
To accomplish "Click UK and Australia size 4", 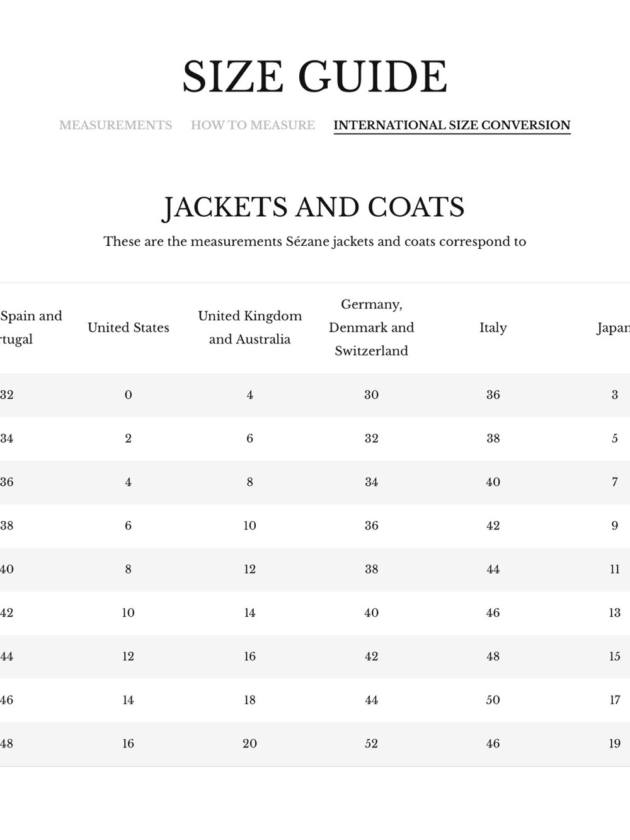I will 250,395.
